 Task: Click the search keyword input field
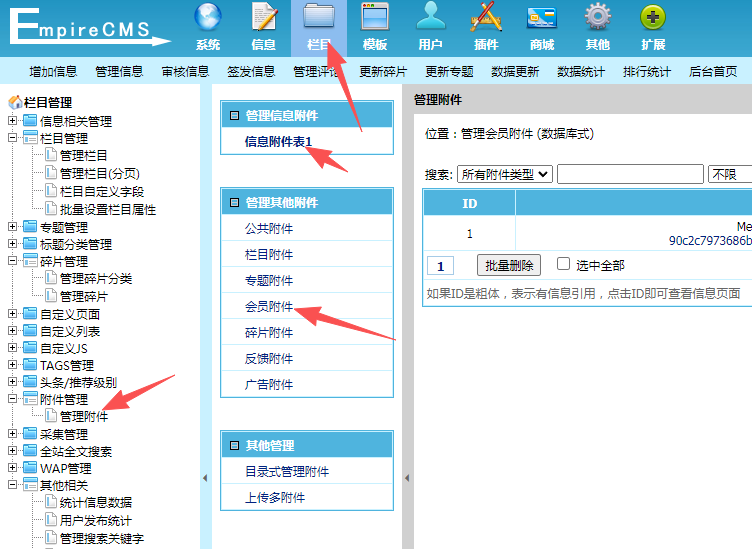pyautogui.click(x=629, y=174)
